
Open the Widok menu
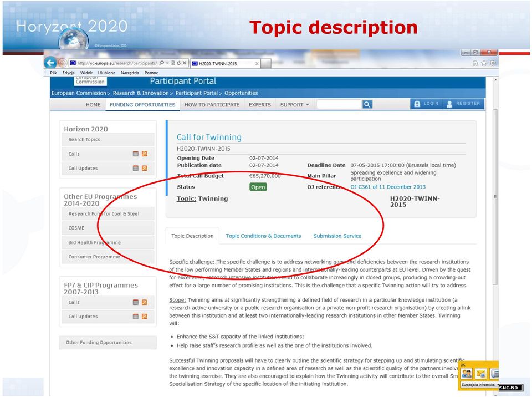tap(86, 73)
